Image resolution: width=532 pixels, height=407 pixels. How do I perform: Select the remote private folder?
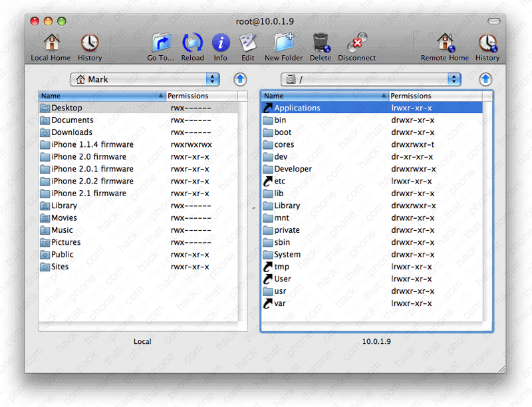click(x=287, y=230)
